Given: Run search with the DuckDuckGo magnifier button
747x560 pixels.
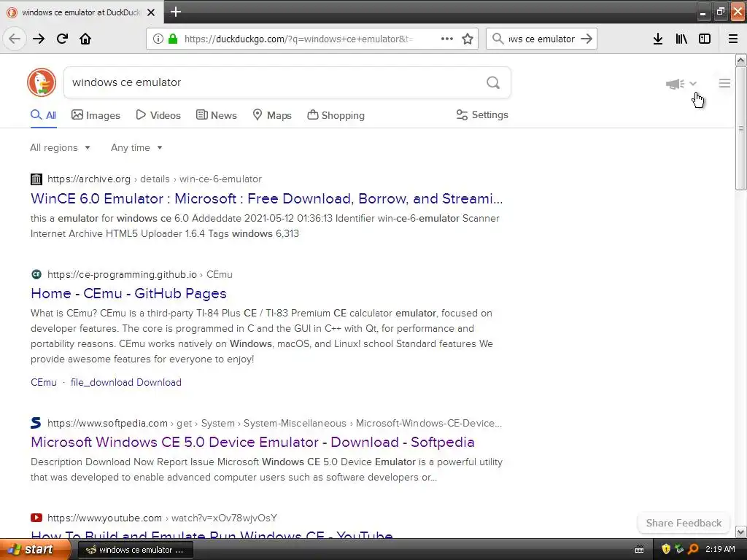Looking at the screenshot, I should [493, 83].
